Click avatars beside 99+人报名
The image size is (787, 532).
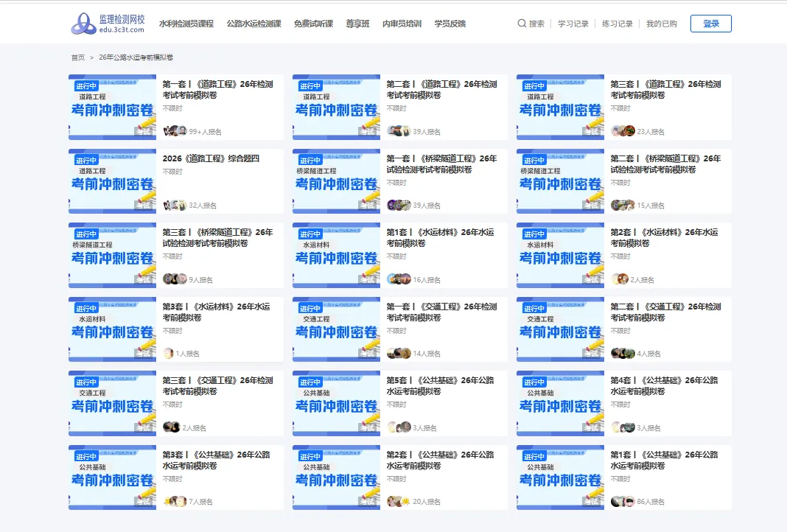(x=175, y=131)
